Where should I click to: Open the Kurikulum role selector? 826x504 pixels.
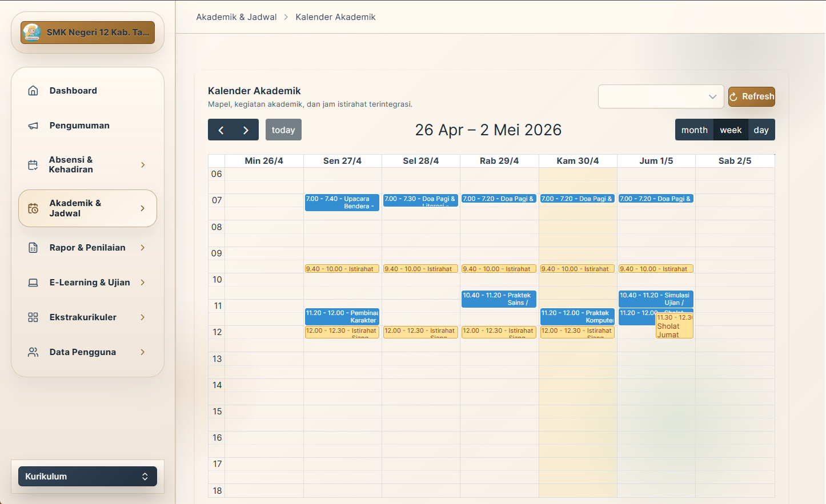pos(87,476)
